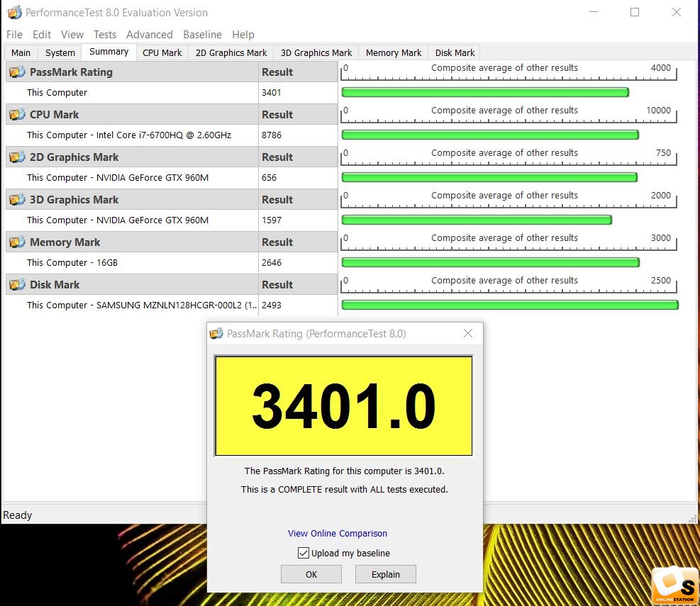The height and width of the screenshot is (606, 700).
Task: Switch to the CPU Mark tab
Action: (162, 52)
